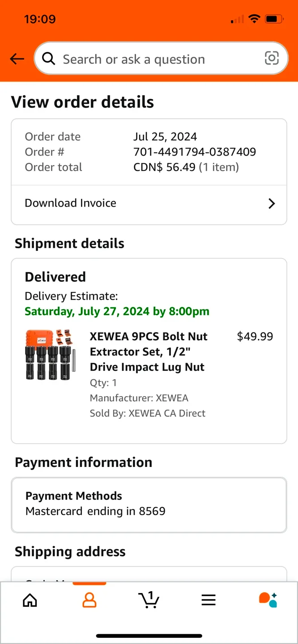Expand the Download Invoice row
The height and width of the screenshot is (644, 298).
click(149, 203)
